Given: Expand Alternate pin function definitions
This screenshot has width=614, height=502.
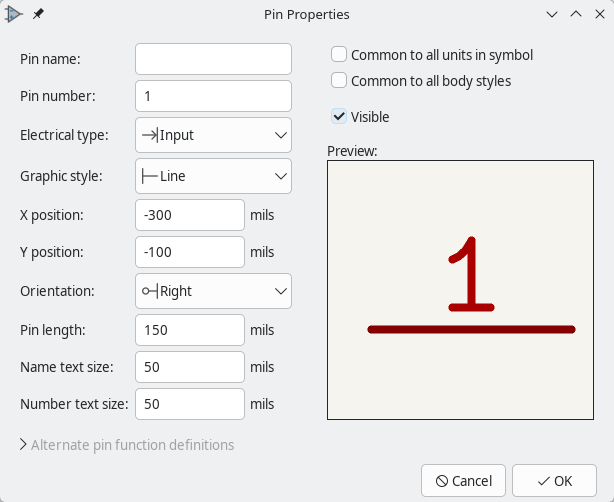Looking at the screenshot, I should (127, 445).
